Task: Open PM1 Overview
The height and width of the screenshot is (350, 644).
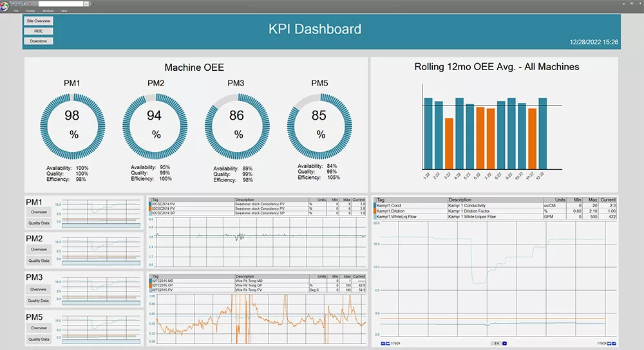Action: (x=39, y=212)
